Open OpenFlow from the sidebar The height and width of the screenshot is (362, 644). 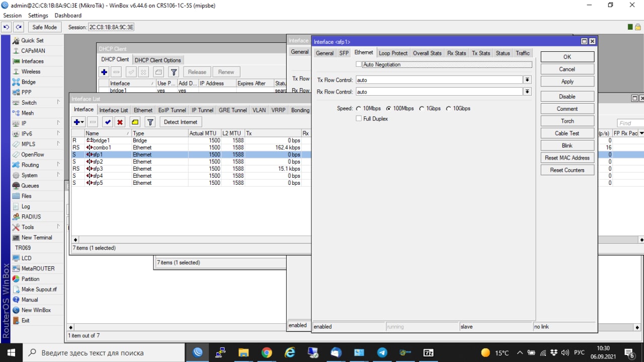click(x=33, y=155)
